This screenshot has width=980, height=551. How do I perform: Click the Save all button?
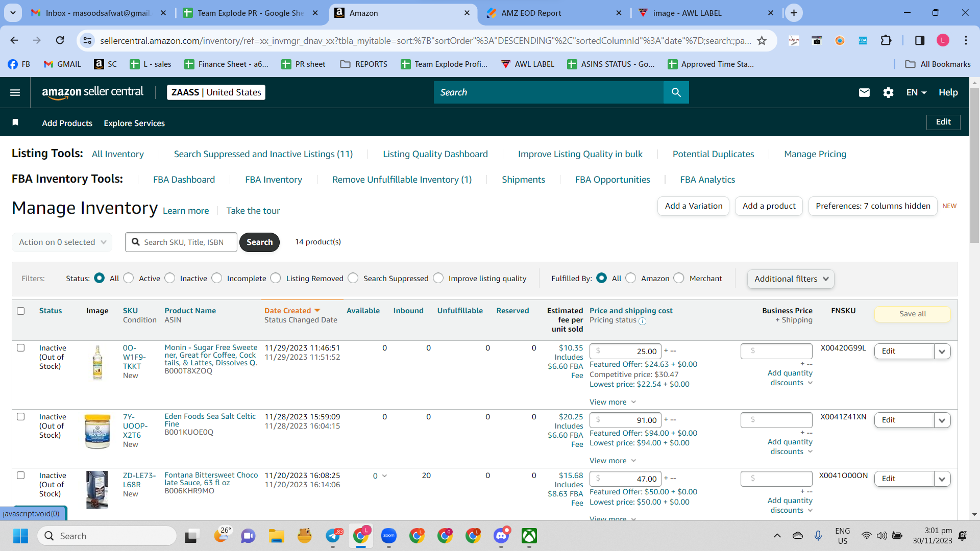(x=913, y=314)
